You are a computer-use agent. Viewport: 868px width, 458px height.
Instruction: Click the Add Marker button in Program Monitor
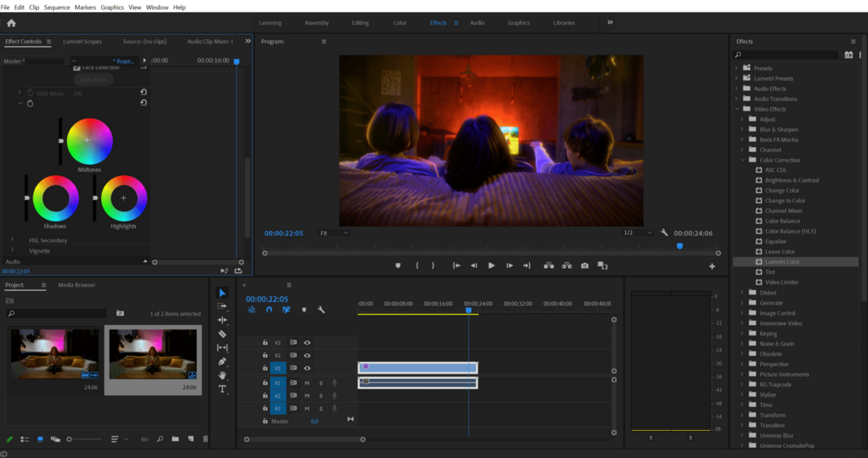tap(398, 266)
